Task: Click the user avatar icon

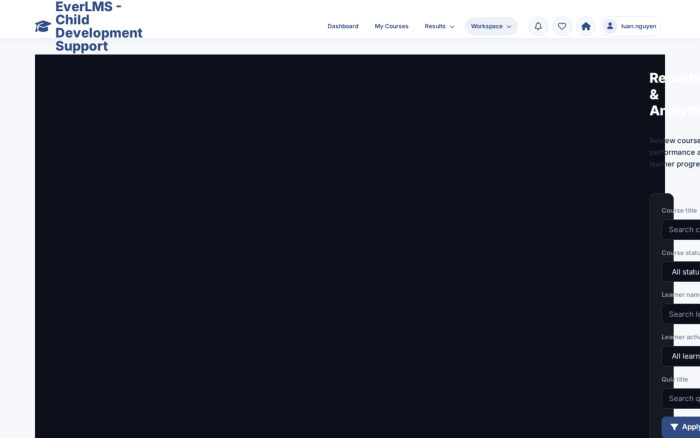Action: click(x=609, y=26)
